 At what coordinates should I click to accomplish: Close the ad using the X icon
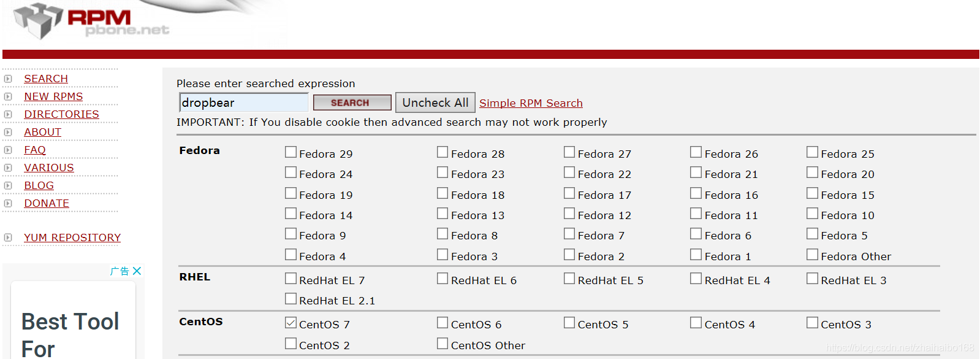(x=137, y=271)
